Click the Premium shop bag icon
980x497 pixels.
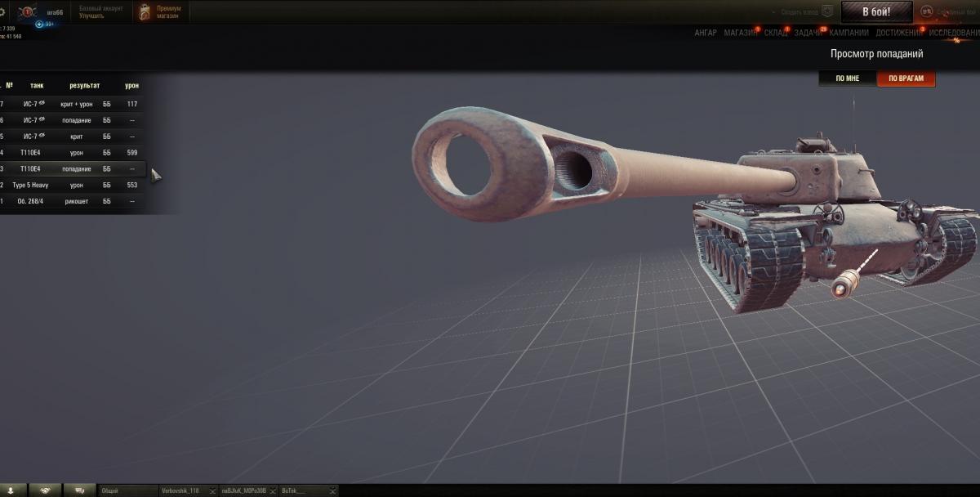pyautogui.click(x=145, y=12)
